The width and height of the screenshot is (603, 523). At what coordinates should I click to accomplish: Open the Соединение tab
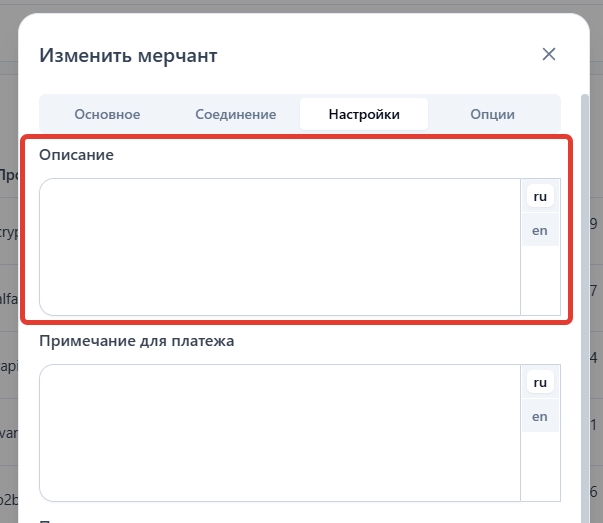(235, 114)
